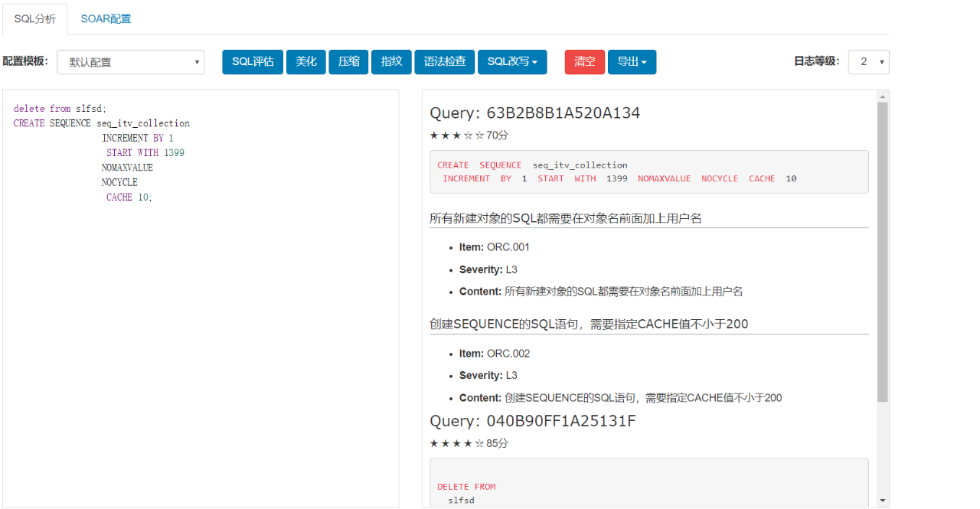Click the 美化 button
The width and height of the screenshot is (980, 509).
[x=306, y=62]
